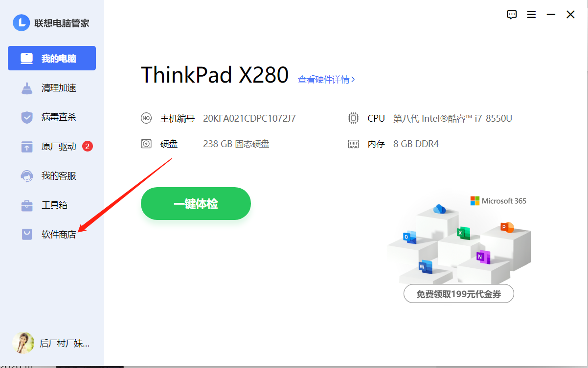Screen dimensions: 588x368
Task: Click the Excel icon in promo
Action: coord(463,233)
